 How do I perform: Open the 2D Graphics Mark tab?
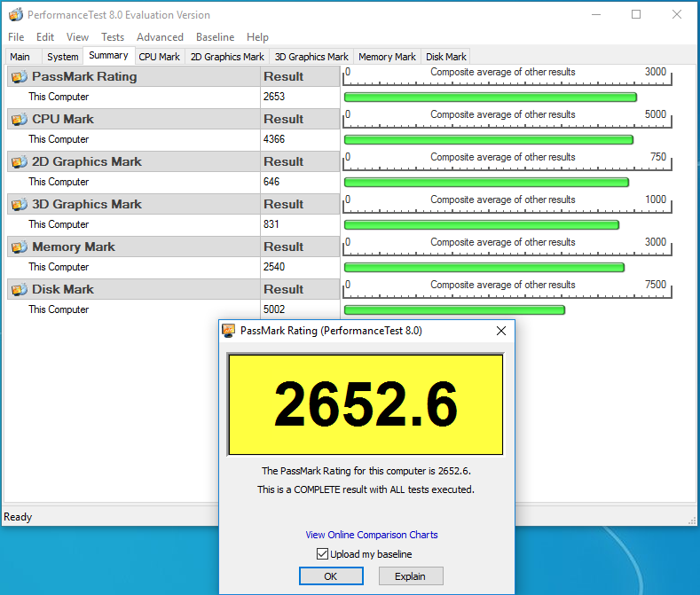227,57
